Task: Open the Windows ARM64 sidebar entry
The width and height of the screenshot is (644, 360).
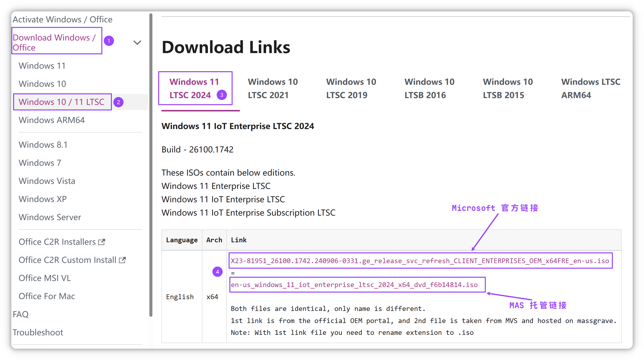Action: (51, 120)
